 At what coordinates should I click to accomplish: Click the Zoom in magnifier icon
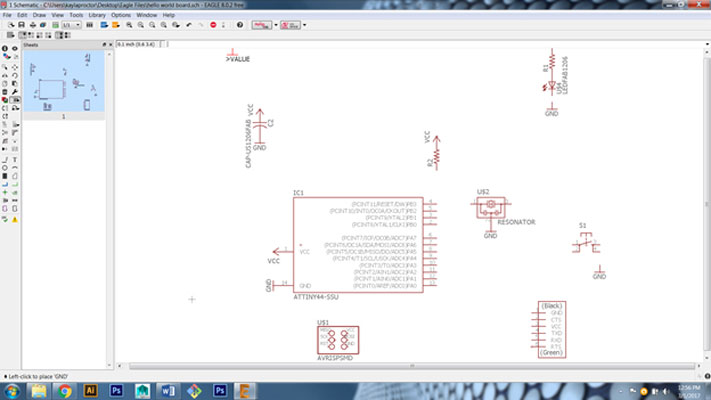pyautogui.click(x=141, y=25)
